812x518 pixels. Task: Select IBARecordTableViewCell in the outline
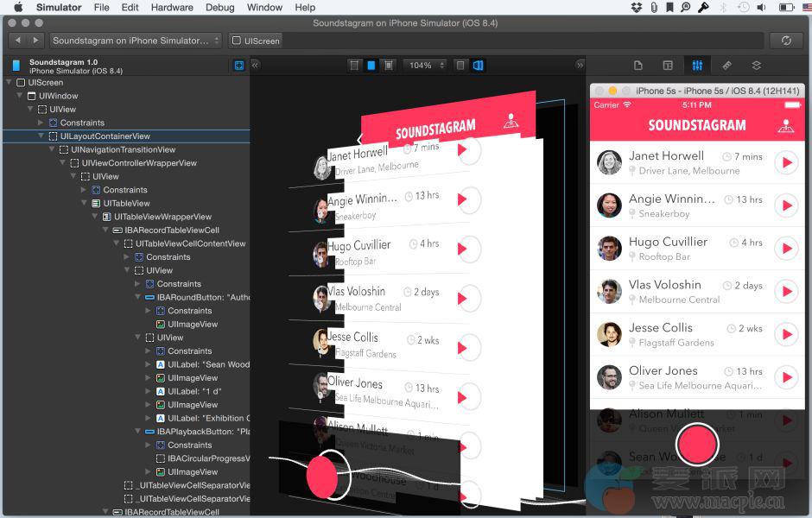click(171, 231)
